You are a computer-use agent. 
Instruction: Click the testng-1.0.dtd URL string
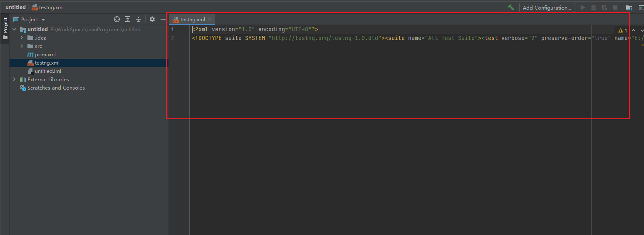tap(325, 38)
